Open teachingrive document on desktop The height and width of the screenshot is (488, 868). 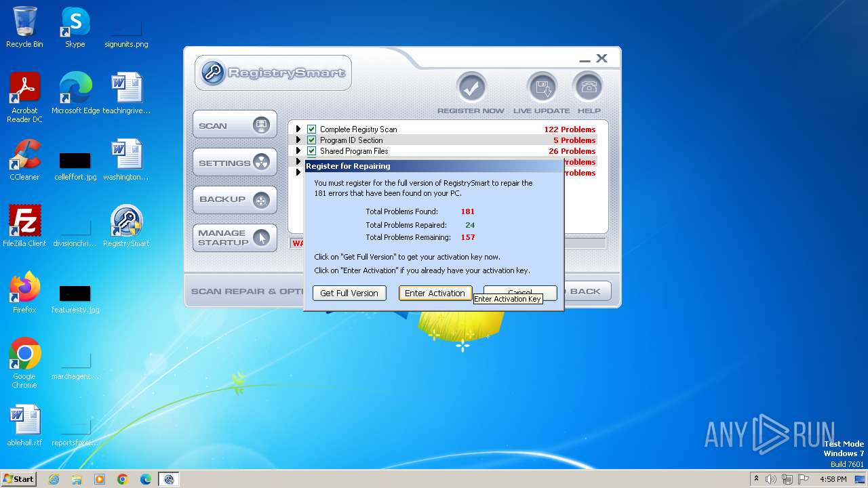(126, 94)
